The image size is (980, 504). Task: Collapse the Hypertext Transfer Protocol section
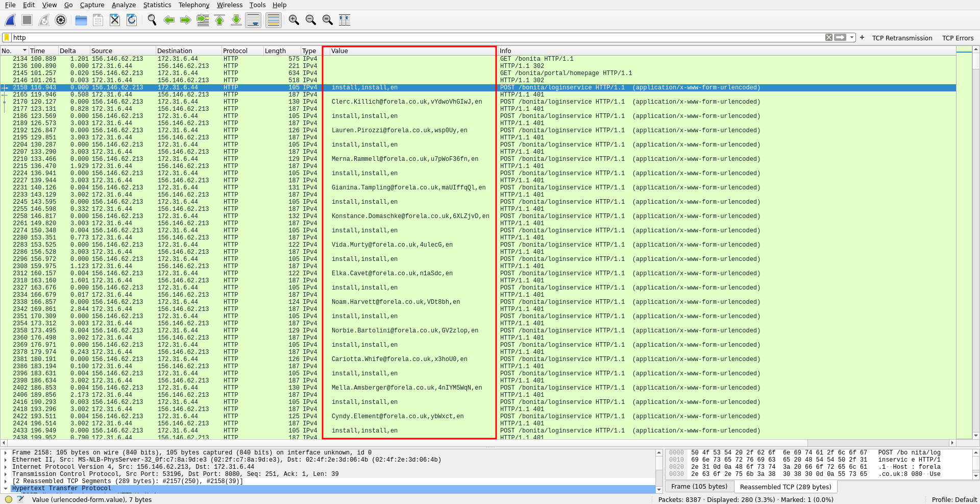pos(6,488)
